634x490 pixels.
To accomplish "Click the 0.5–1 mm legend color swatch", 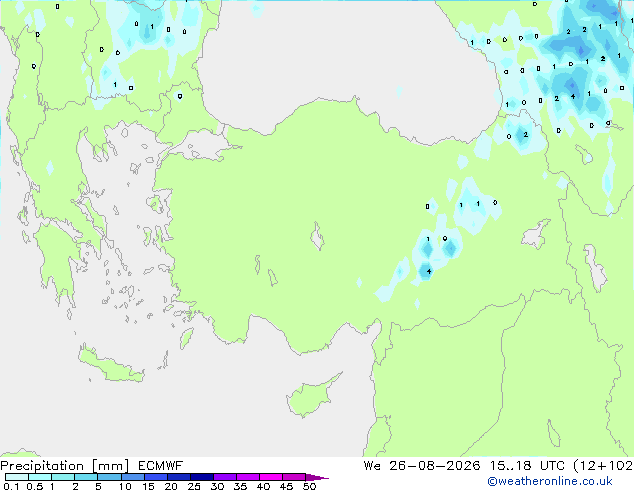I will point(40,477).
